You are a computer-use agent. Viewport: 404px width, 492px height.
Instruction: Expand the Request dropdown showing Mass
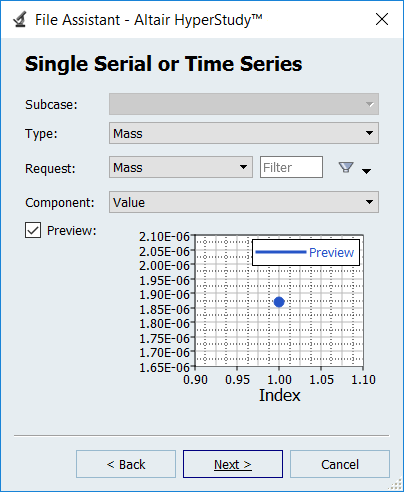[181, 167]
